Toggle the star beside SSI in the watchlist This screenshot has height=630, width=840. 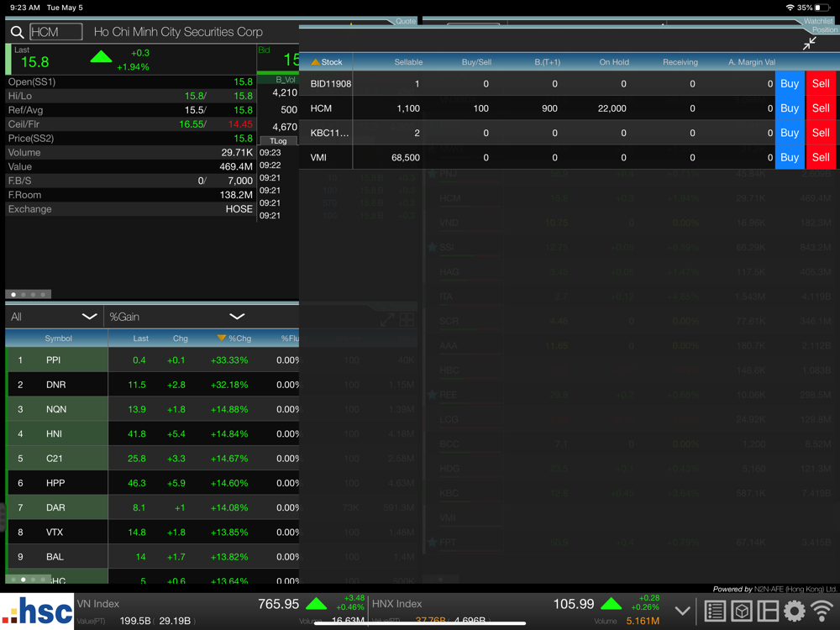click(432, 247)
